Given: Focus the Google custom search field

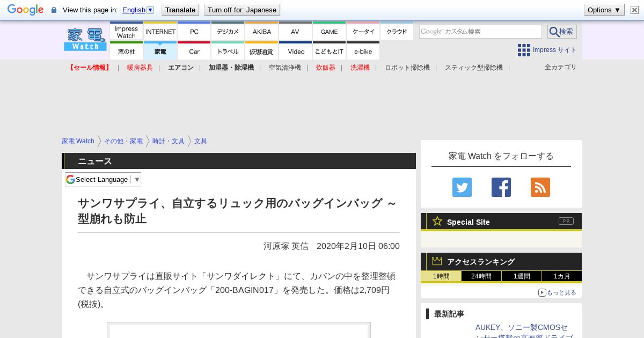Looking at the screenshot, I should 480,32.
